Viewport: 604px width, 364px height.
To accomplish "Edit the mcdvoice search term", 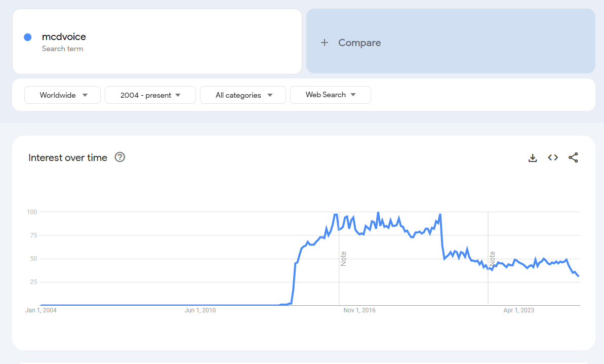I will [x=64, y=37].
